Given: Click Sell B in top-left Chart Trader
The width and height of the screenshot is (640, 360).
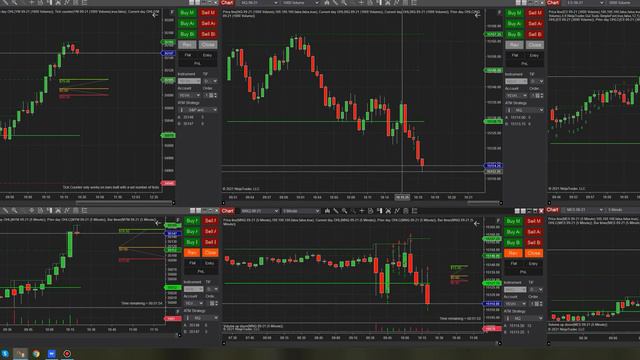Looking at the screenshot, I should coord(208,34).
